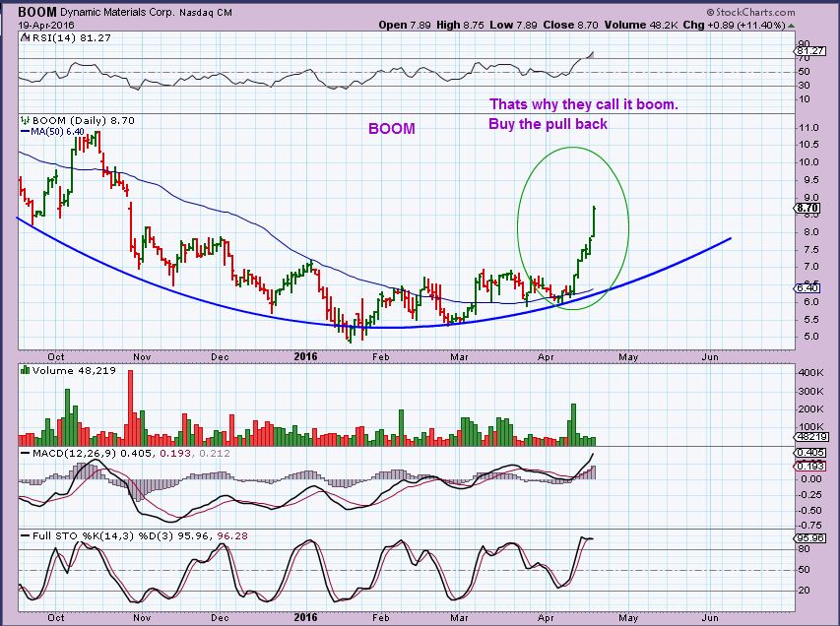Image resolution: width=840 pixels, height=626 pixels.
Task: Click the 11.0 price axis label
Action: pos(808,127)
